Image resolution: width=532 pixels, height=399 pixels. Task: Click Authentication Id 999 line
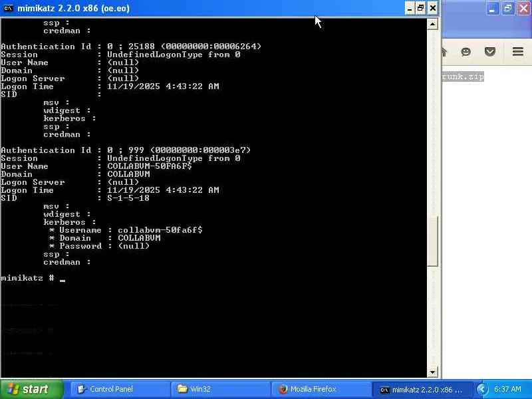tap(126, 150)
